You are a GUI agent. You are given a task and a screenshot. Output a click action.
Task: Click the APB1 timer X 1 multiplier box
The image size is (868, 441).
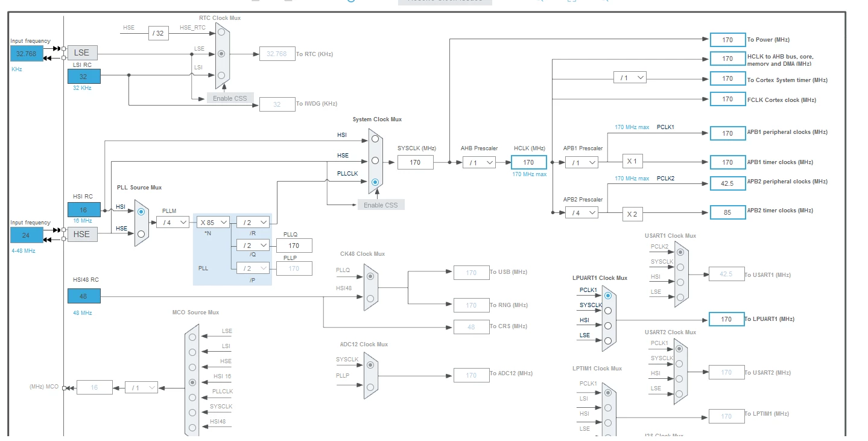pos(632,161)
